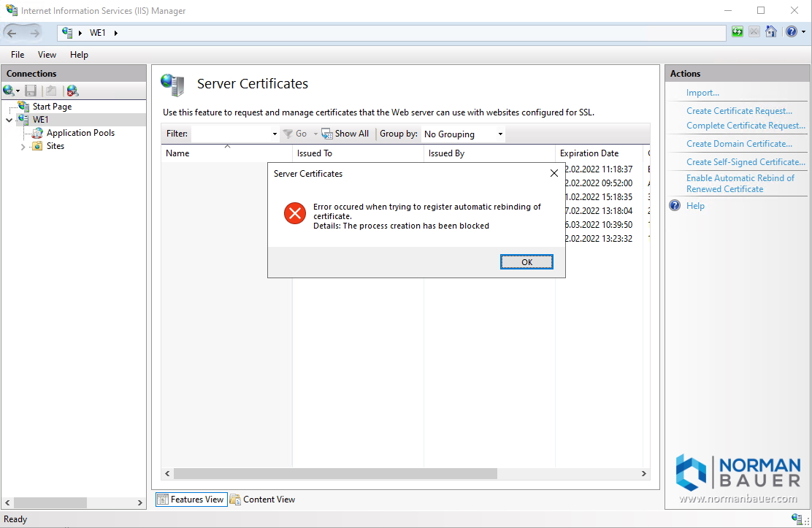Sort by the Issued By column header
Screen dimensions: 812x528
click(489, 153)
